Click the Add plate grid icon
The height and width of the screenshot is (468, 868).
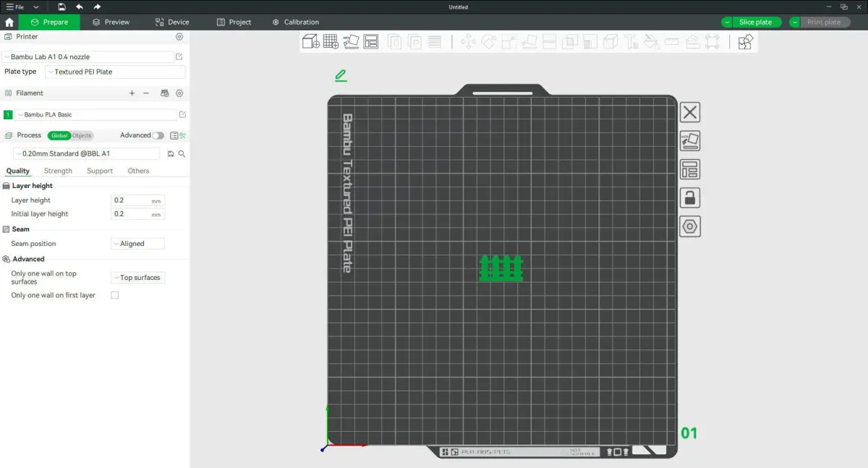click(331, 42)
